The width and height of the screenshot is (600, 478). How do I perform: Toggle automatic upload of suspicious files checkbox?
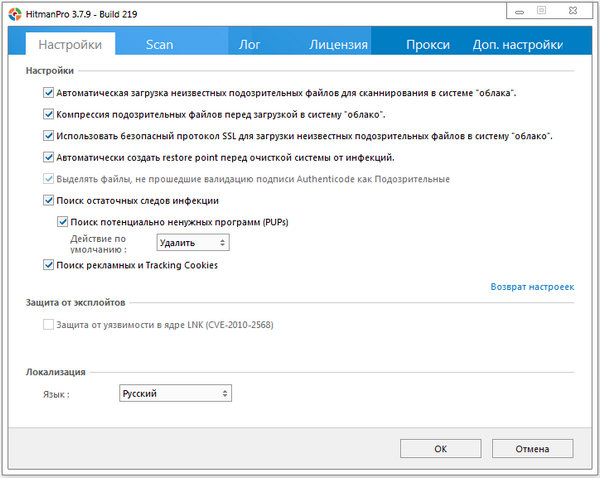[x=48, y=93]
